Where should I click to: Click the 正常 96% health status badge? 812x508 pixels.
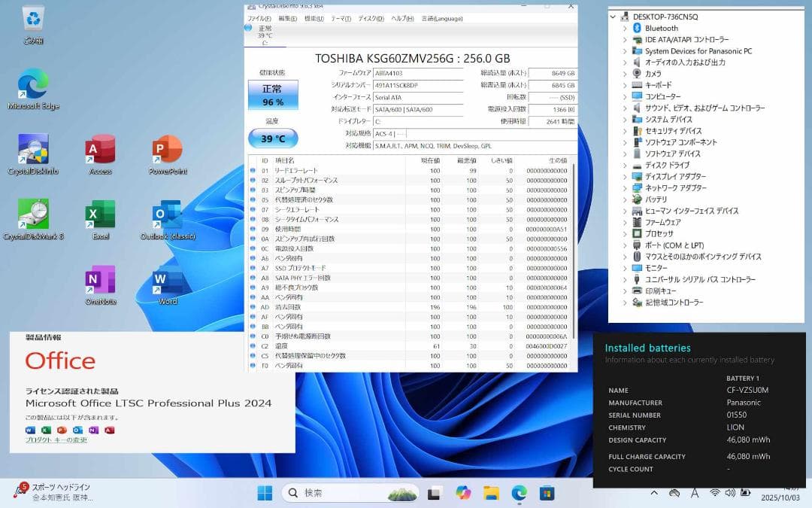(272, 95)
